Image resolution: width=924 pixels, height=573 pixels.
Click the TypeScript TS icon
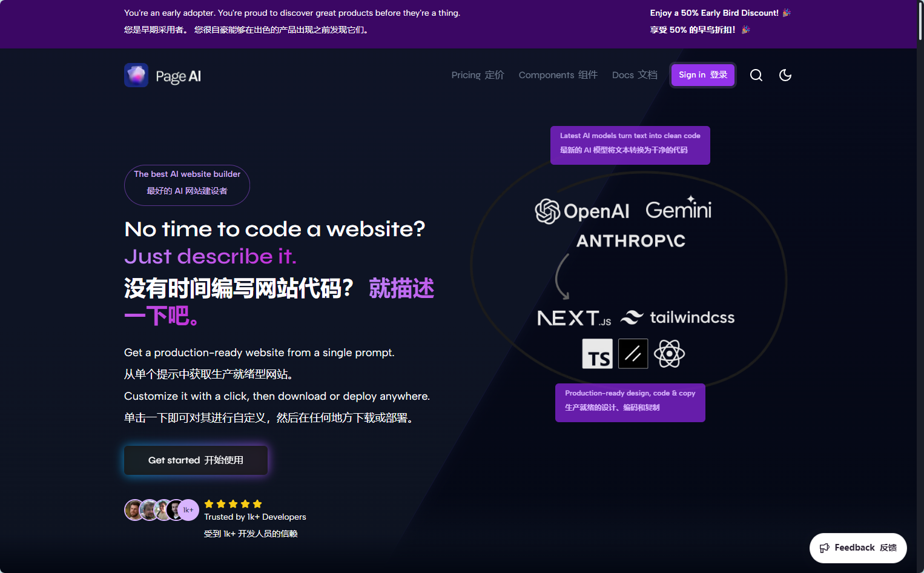597,354
